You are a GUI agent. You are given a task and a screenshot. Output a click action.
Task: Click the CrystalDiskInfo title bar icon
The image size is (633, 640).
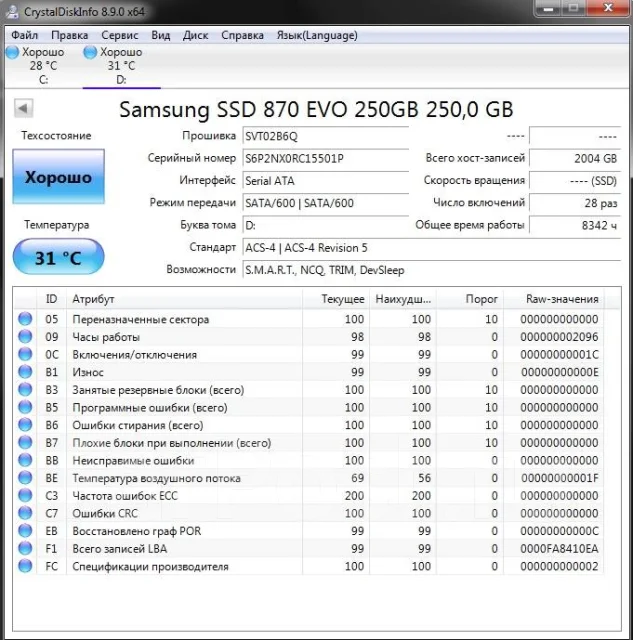(12, 11)
